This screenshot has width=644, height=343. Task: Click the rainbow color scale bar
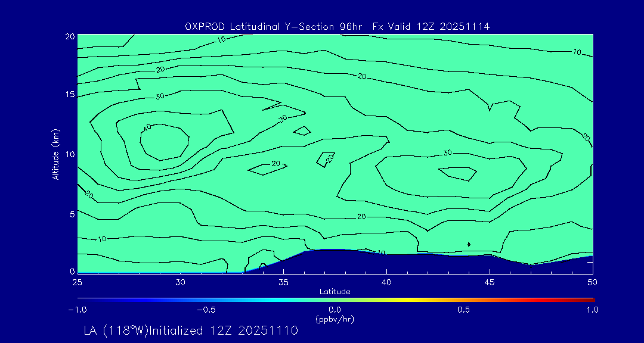[x=336, y=300]
